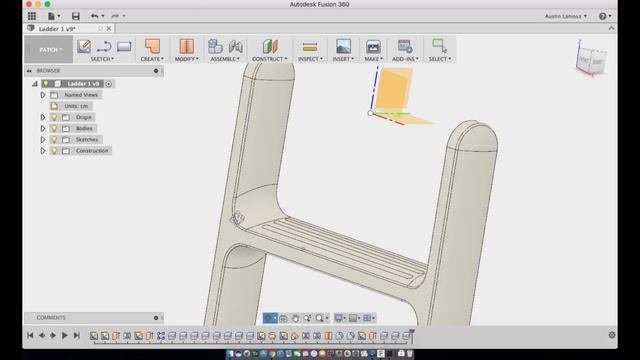Toggle visibility bulb of Ladder 1 v9

click(x=46, y=84)
